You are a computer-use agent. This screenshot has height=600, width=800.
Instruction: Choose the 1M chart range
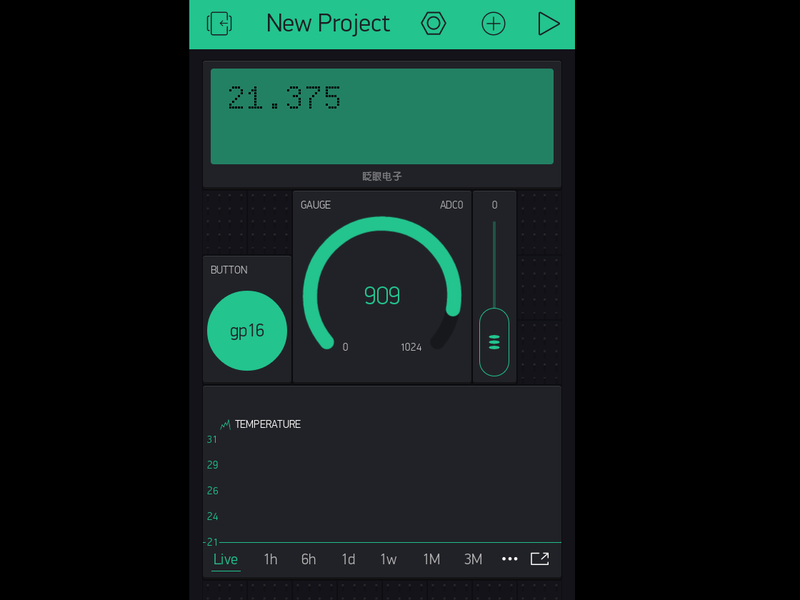pyautogui.click(x=431, y=559)
